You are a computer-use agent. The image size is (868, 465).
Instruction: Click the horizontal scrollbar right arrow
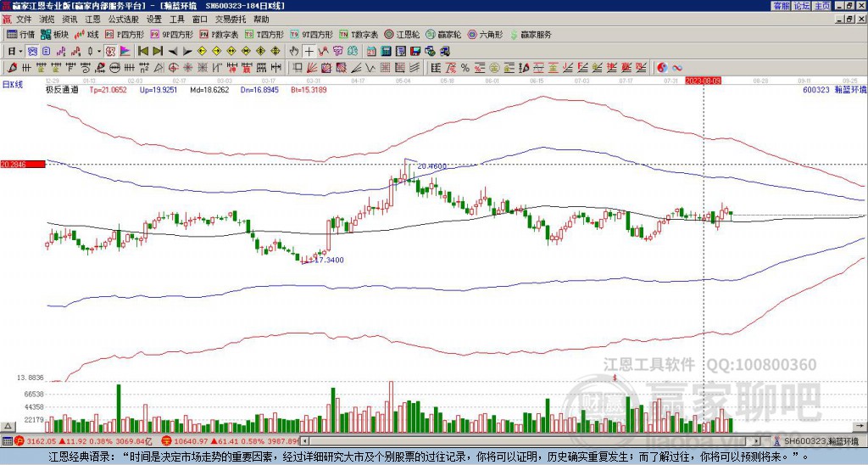click(x=757, y=440)
